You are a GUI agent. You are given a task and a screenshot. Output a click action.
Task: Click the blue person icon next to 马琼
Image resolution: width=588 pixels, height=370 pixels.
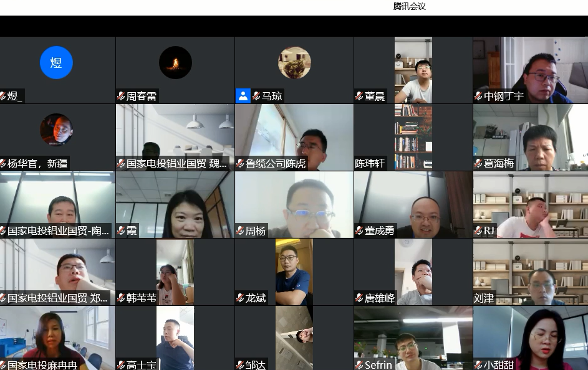pos(243,96)
